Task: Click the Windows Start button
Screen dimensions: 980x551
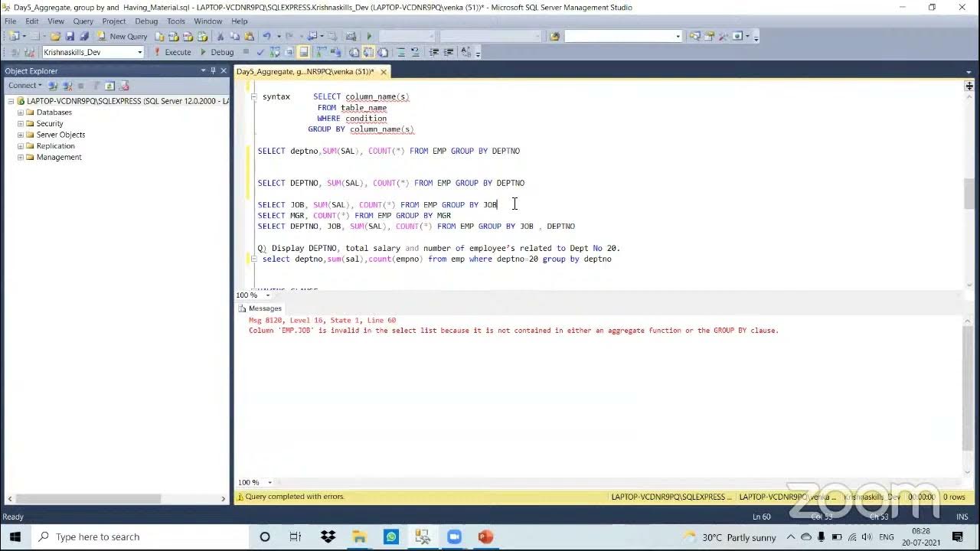Action: pos(15,536)
